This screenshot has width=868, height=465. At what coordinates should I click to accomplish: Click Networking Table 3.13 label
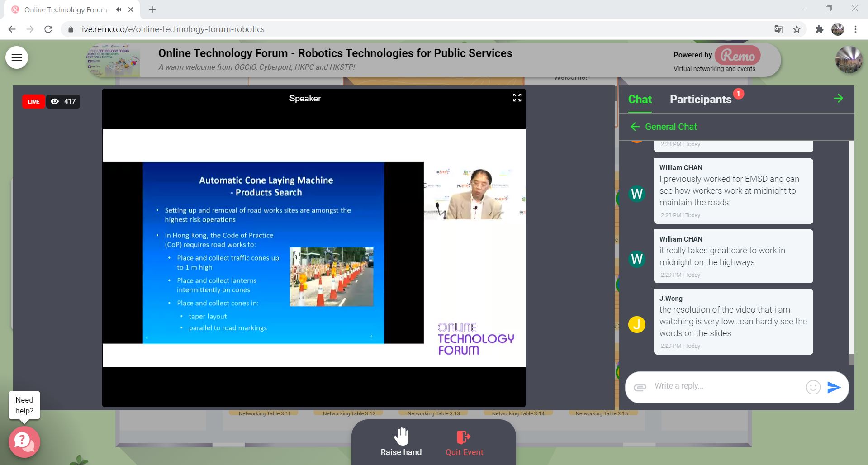coord(433,413)
